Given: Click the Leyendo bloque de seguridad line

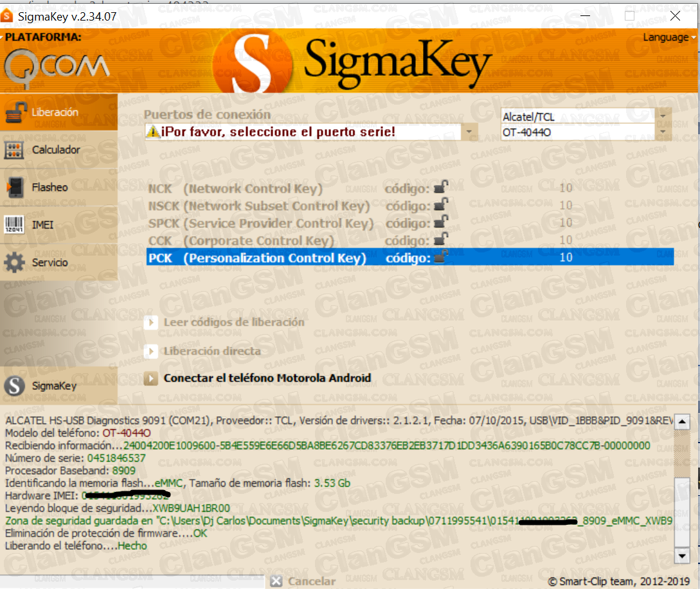Looking at the screenshot, I should point(118,508).
